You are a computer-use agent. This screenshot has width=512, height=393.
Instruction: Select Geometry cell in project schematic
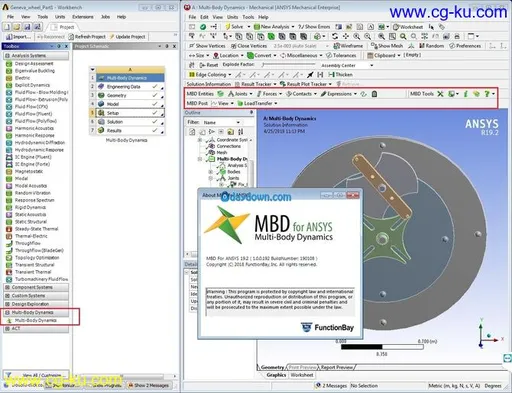coord(130,95)
